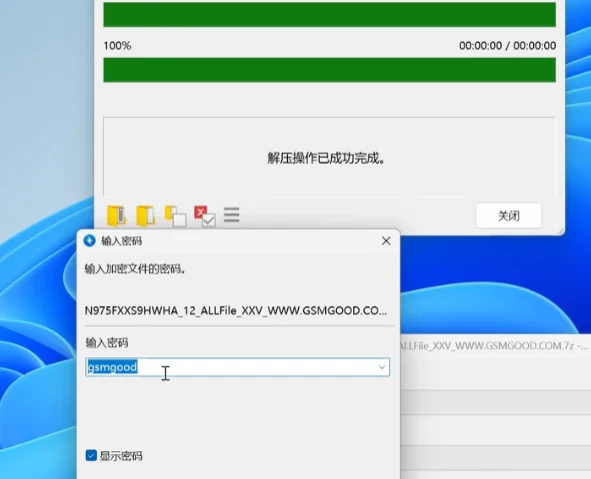Screen dimensions: 591x479
Task: Click the red X with checkmark icon
Action: coord(205,216)
